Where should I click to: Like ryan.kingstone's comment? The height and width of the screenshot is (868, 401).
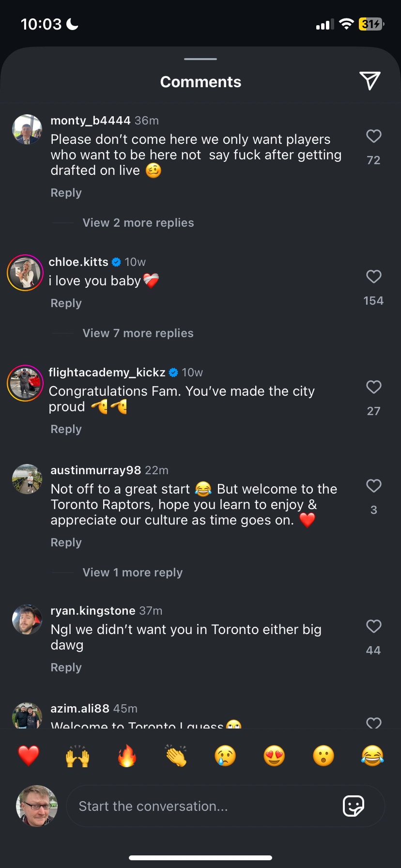[x=373, y=627]
